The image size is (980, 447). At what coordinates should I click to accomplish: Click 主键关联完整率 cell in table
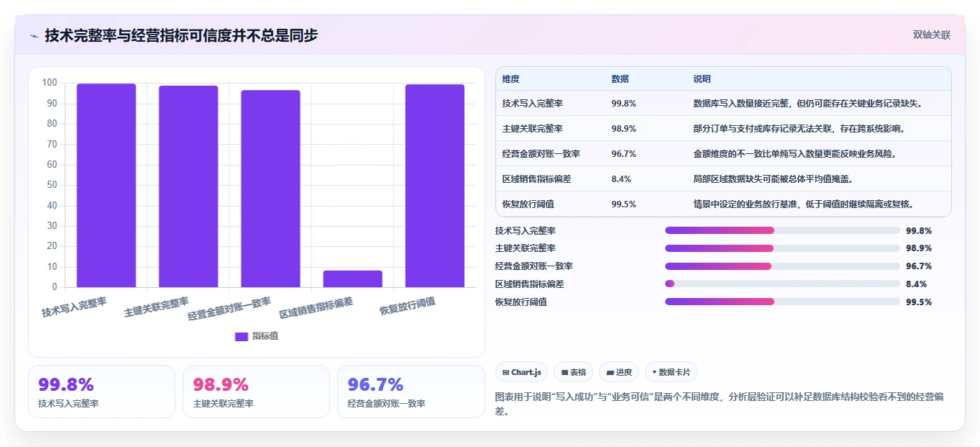(532, 129)
